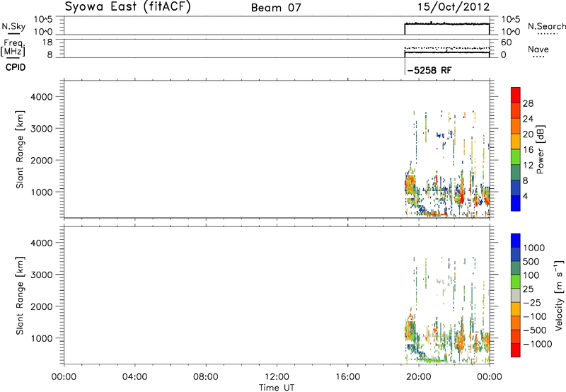566x392 pixels.
Task: Click the date "15/Oct/2012"
Action: (x=454, y=7)
